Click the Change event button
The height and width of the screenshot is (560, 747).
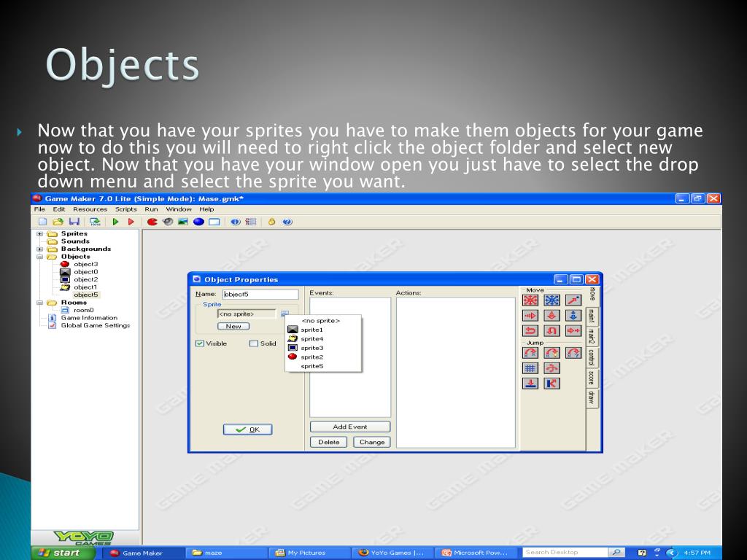(x=372, y=442)
